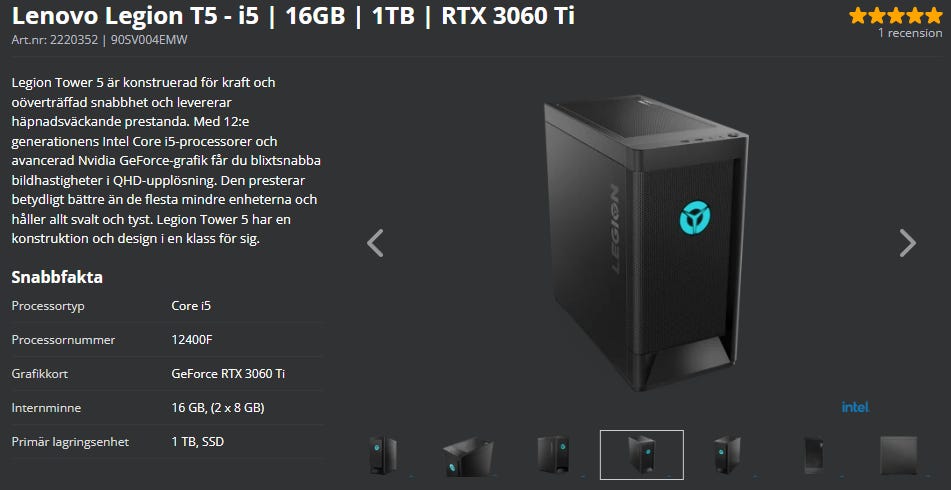Select the fifth thumbnail with glowing logo
The width and height of the screenshot is (951, 490).
click(x=727, y=455)
